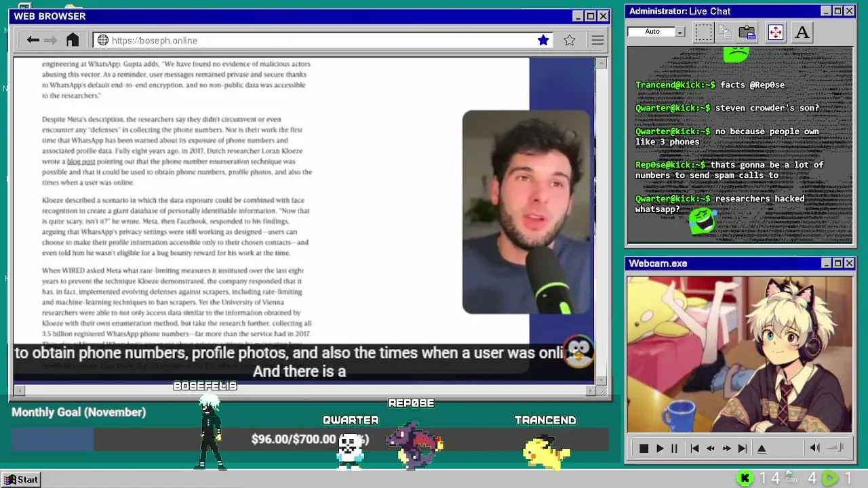Click the copy pages icon in Live Chat
Image resolution: width=868 pixels, height=488 pixels.
(725, 32)
